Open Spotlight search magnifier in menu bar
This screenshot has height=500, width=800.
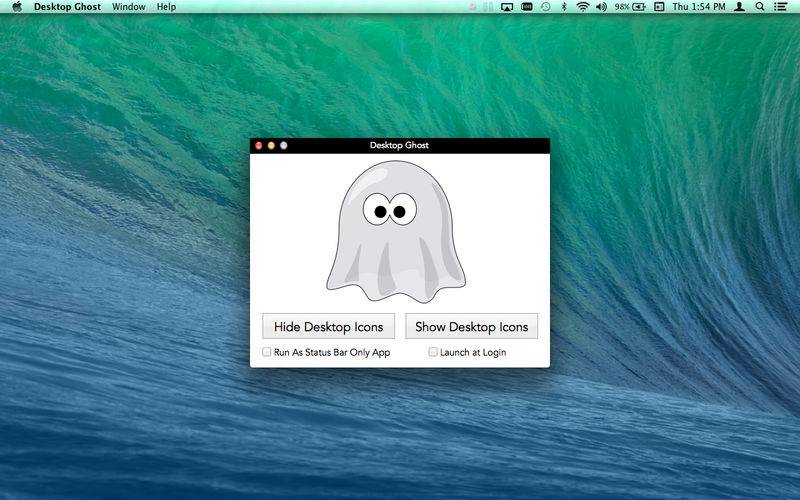coord(760,7)
